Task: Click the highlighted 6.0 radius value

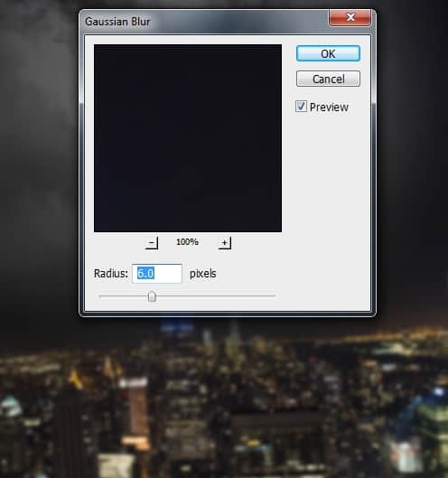Action: pyautogui.click(x=145, y=273)
